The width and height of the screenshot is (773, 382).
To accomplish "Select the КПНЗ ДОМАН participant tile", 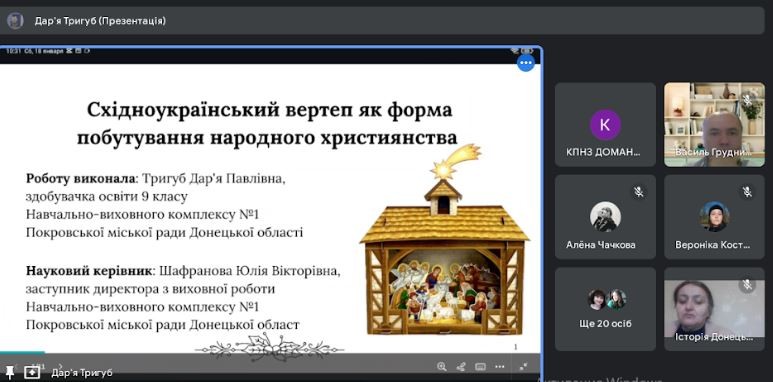I will [605, 124].
